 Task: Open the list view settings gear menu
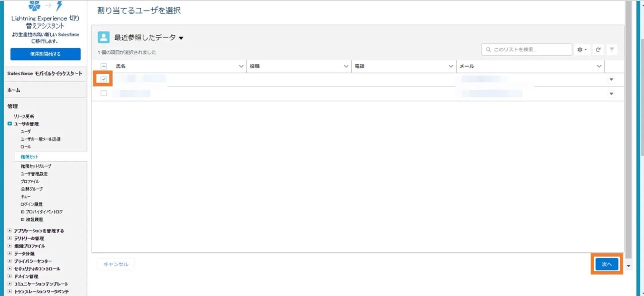[582, 50]
